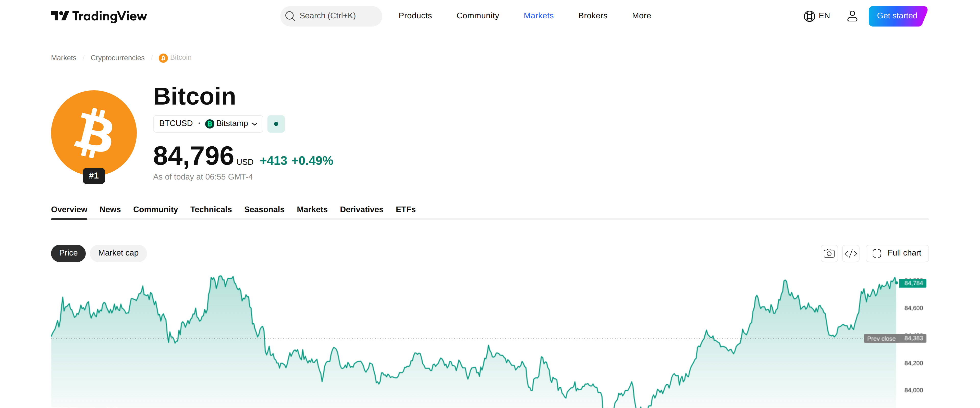980x408 pixels.
Task: Click the Prev close label on chart
Action: click(881, 338)
